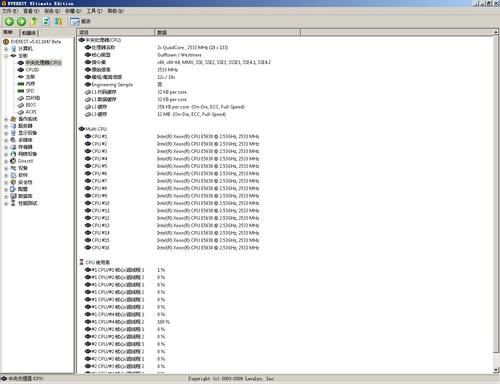Click the Server node's icon
Image resolution: width=500 pixels, height=384 pixels.
coord(13,126)
